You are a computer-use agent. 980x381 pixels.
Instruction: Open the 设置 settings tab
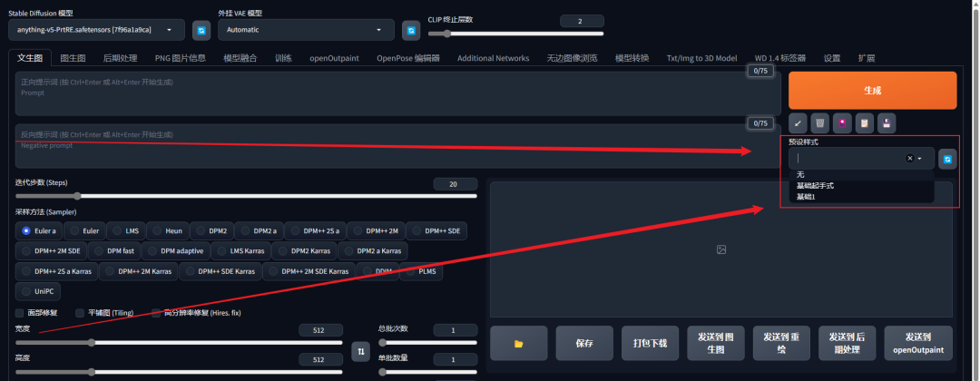point(832,58)
